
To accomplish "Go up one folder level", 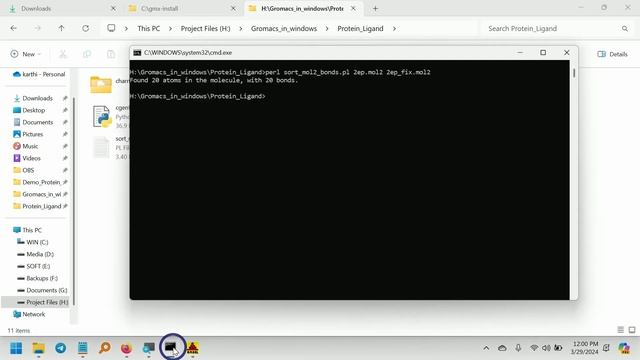I will (61, 29).
